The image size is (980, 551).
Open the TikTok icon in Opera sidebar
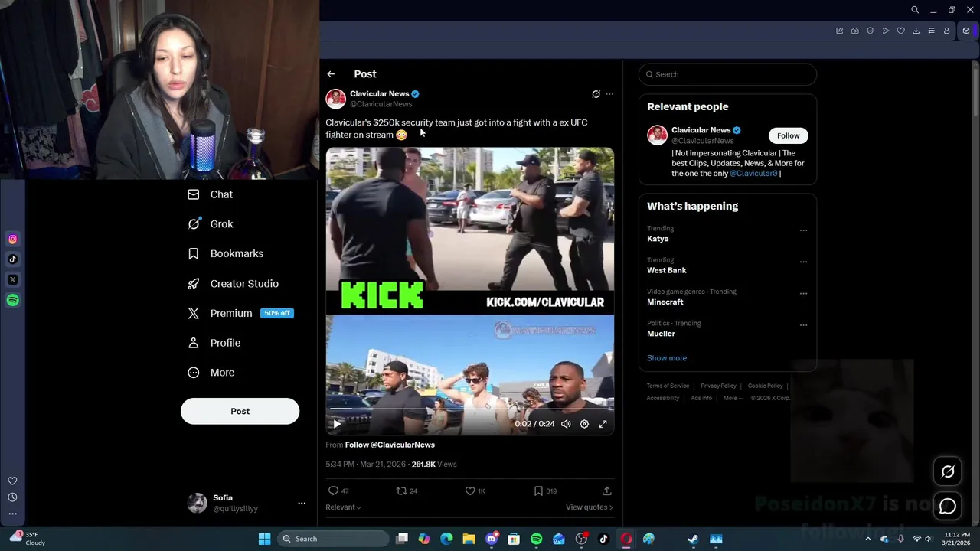[12, 259]
